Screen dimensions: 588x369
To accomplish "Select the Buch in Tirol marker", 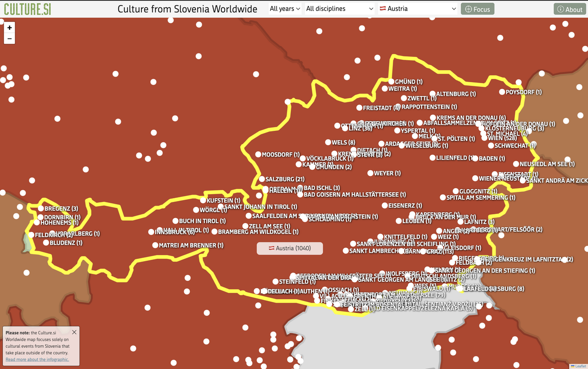I will pyautogui.click(x=175, y=221).
